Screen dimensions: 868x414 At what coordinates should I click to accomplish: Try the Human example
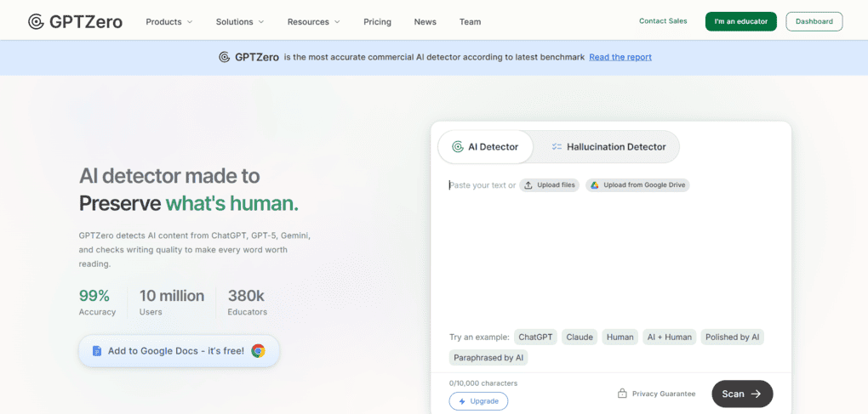(x=620, y=337)
